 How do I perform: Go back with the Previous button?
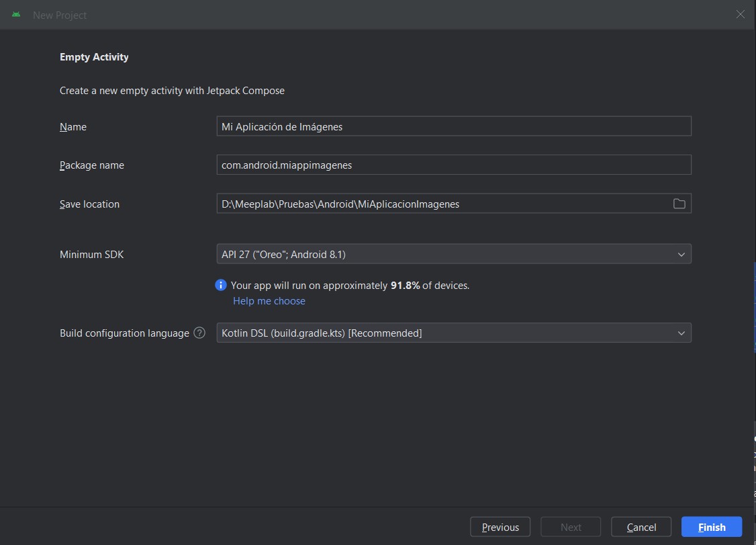[500, 527]
